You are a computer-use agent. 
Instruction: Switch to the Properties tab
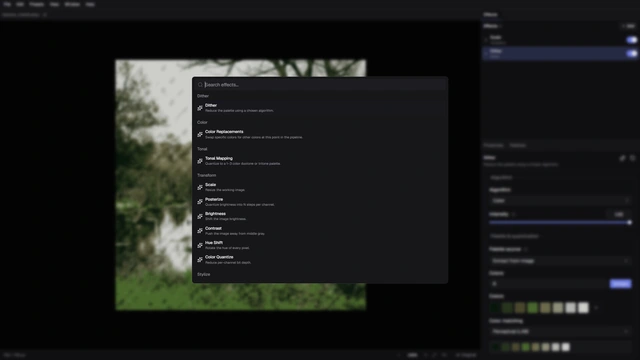[493, 145]
